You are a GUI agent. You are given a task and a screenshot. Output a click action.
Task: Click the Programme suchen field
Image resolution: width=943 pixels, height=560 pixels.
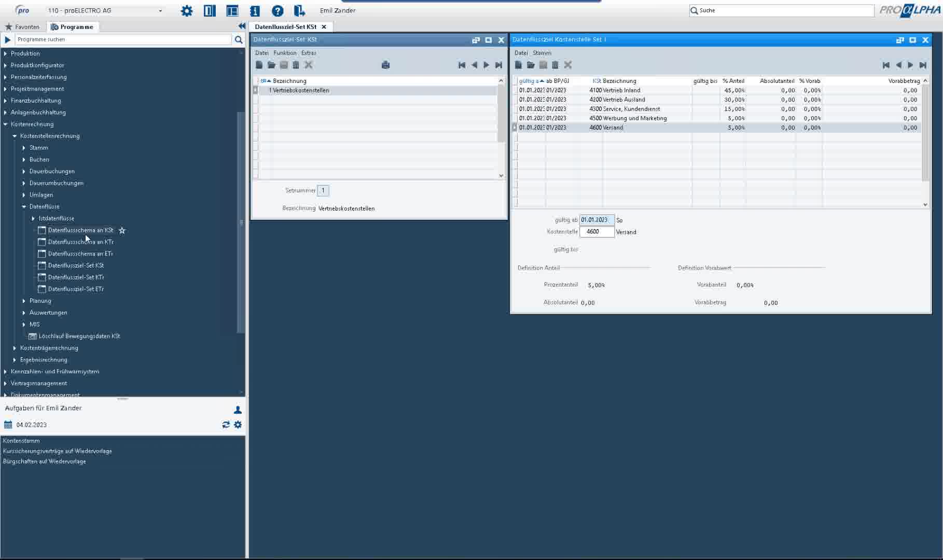(x=123, y=39)
